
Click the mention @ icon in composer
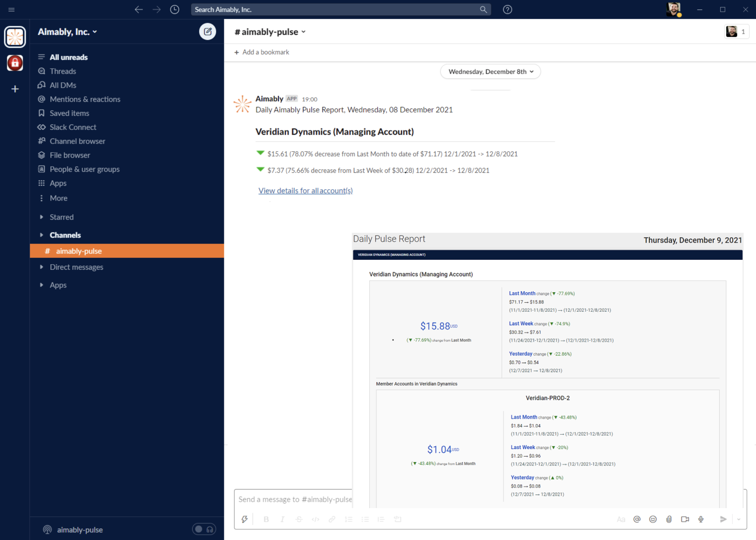pos(637,519)
